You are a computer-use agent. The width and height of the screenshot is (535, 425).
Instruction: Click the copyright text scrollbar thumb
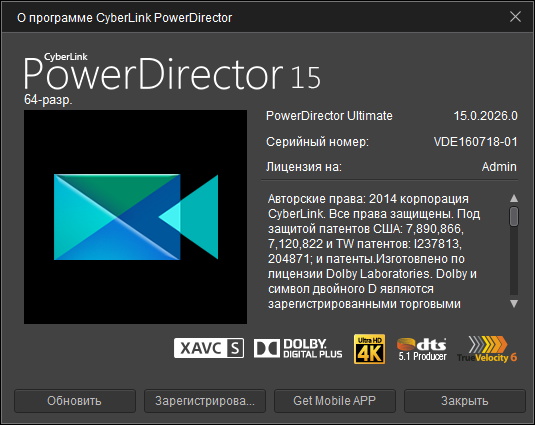tap(514, 216)
